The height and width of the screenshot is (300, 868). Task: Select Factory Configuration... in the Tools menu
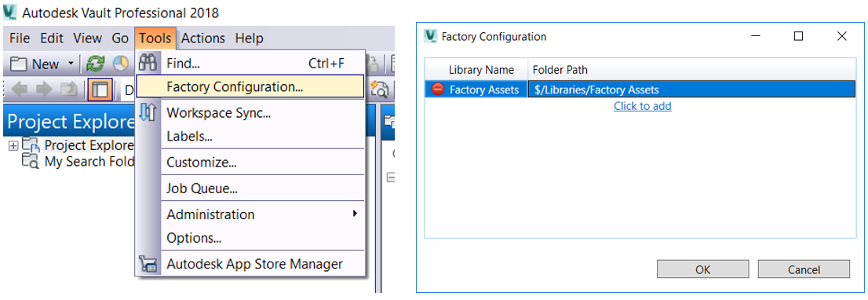click(250, 86)
